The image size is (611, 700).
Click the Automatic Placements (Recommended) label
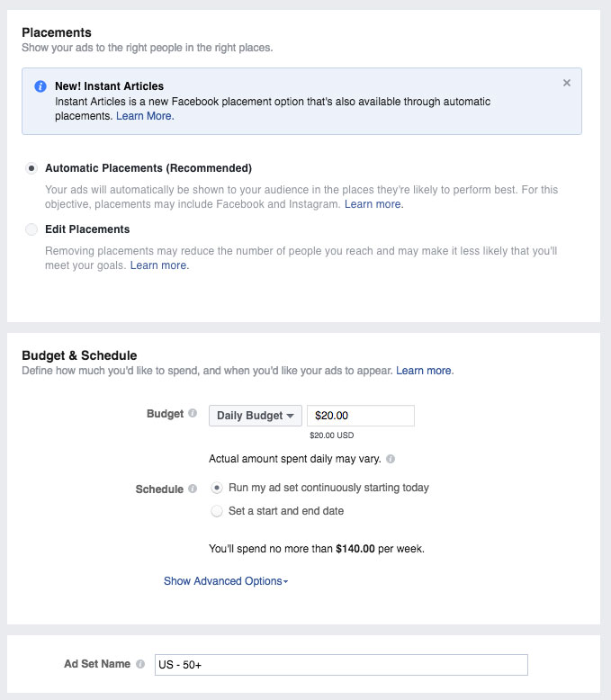148,168
